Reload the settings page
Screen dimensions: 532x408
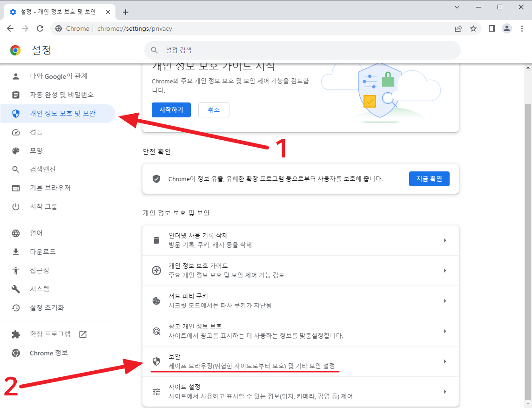[x=40, y=28]
